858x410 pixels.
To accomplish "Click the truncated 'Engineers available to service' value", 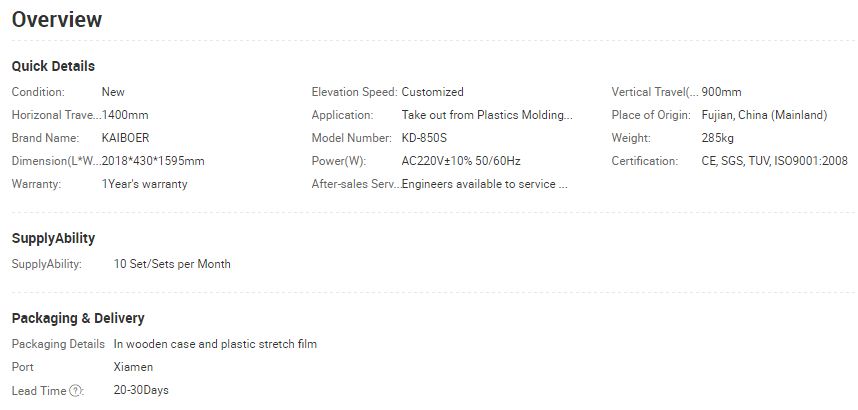I will 484,184.
